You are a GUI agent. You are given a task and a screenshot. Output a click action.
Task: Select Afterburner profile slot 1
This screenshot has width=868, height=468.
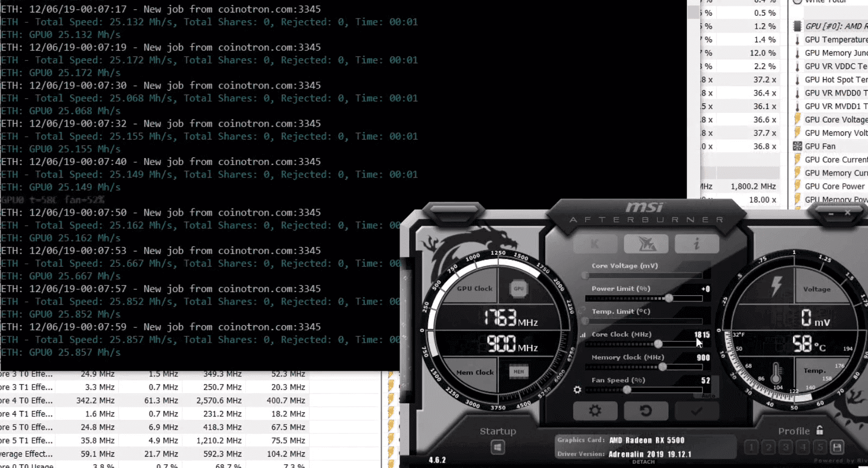pos(751,447)
